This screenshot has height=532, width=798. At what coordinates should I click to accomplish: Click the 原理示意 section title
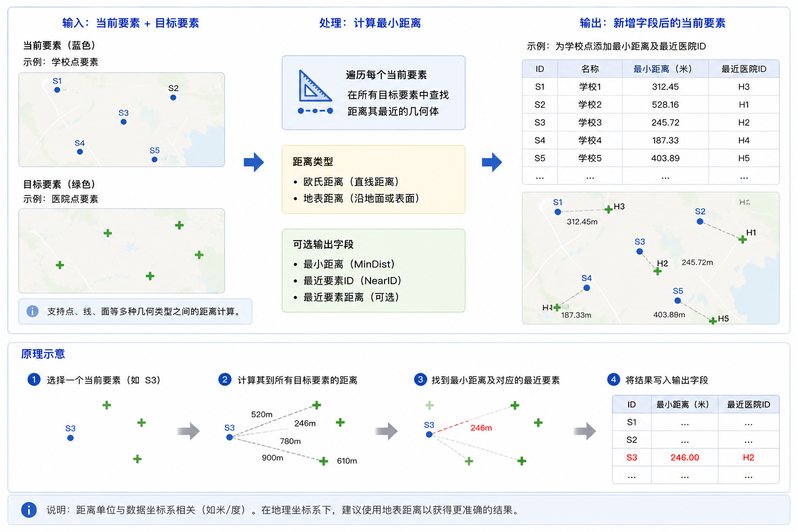coord(43,354)
